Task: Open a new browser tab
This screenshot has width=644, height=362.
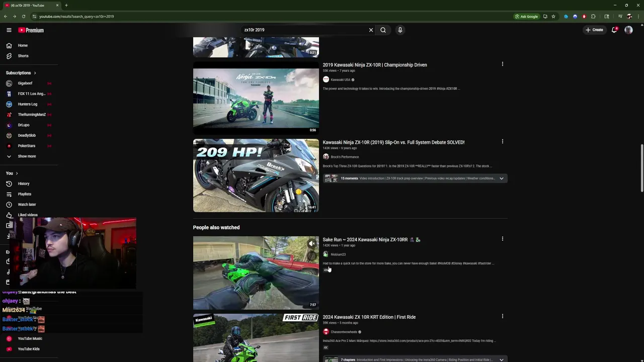Action: point(66,6)
